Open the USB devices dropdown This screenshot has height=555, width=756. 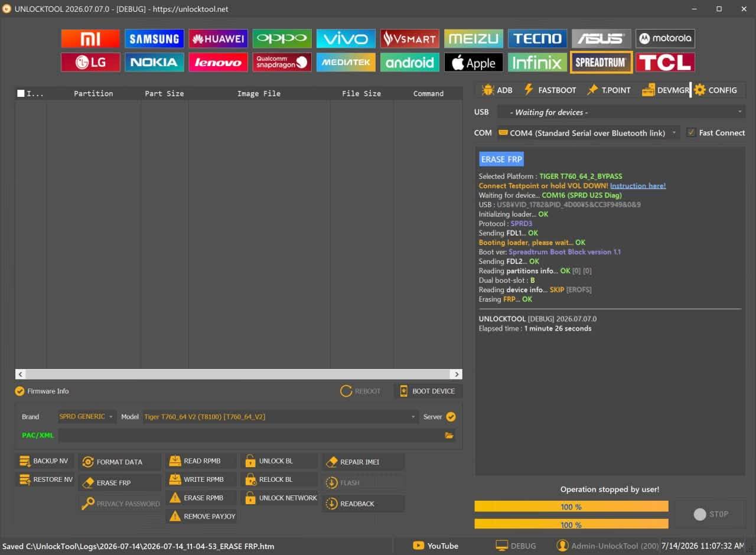621,112
